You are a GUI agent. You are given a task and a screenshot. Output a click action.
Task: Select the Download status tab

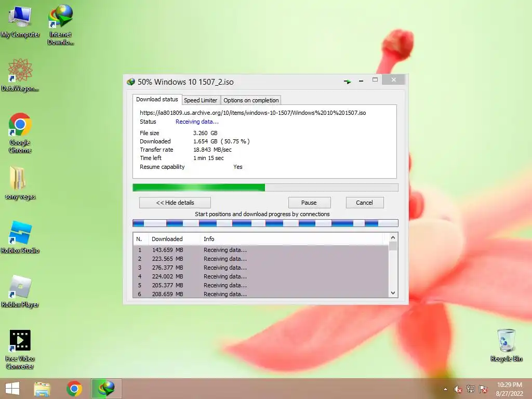click(157, 99)
